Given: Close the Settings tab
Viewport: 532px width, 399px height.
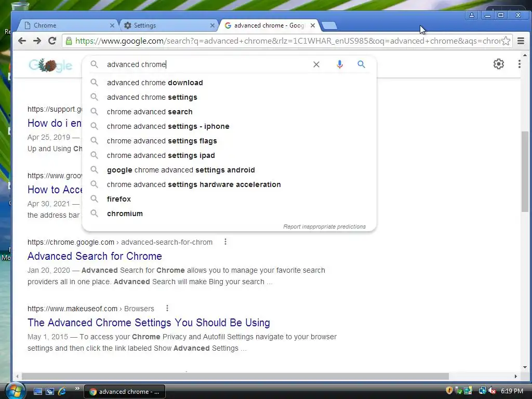Looking at the screenshot, I should [x=212, y=25].
